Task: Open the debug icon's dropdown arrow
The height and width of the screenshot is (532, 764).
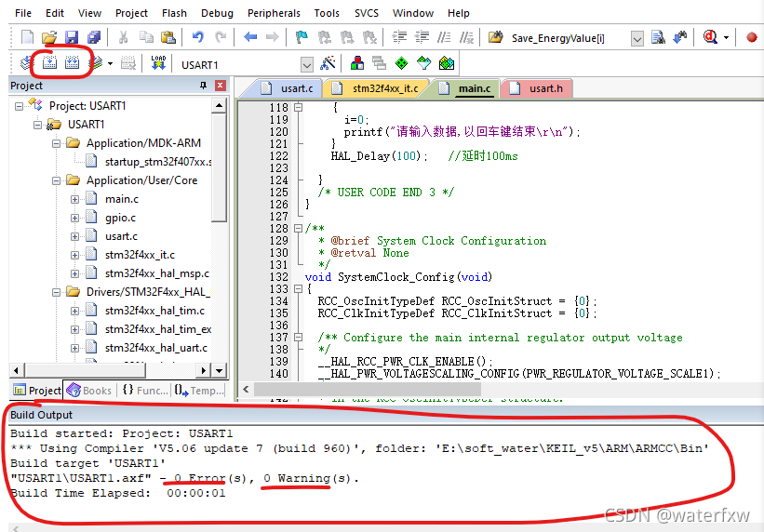Action: [x=726, y=37]
